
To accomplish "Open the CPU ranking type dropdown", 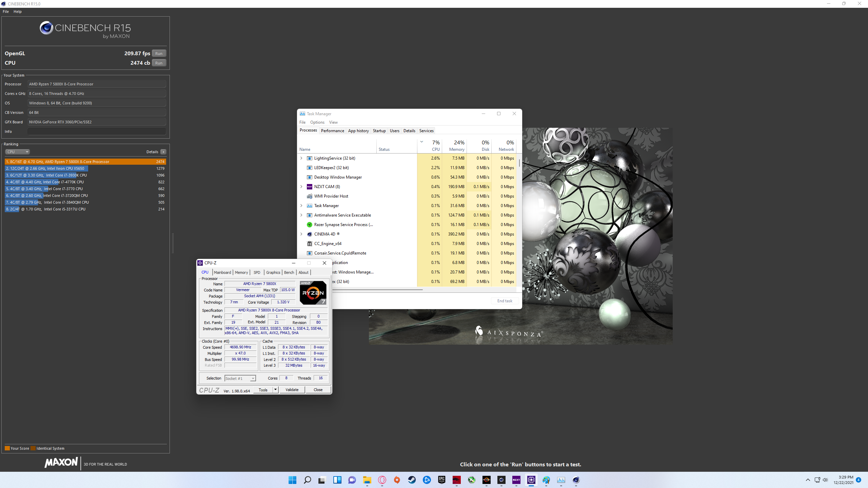I will pyautogui.click(x=17, y=152).
